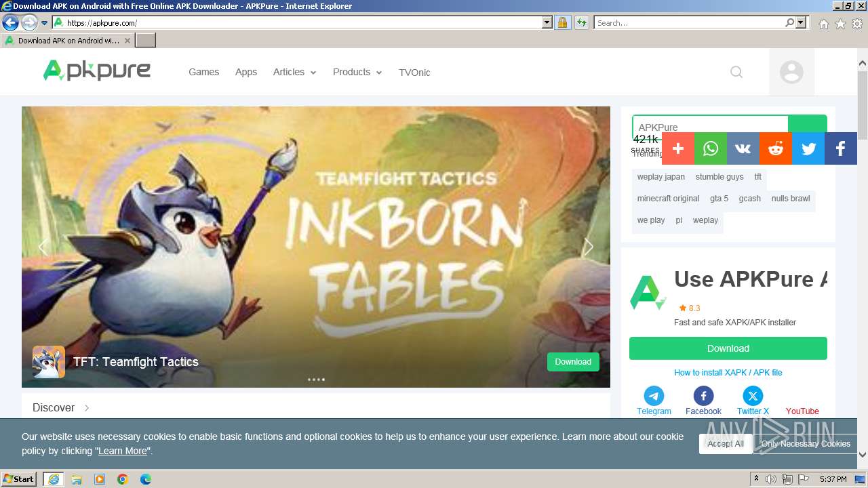The image size is (868, 488).
Task: Open the browser Tools gear icon
Action: tap(857, 24)
